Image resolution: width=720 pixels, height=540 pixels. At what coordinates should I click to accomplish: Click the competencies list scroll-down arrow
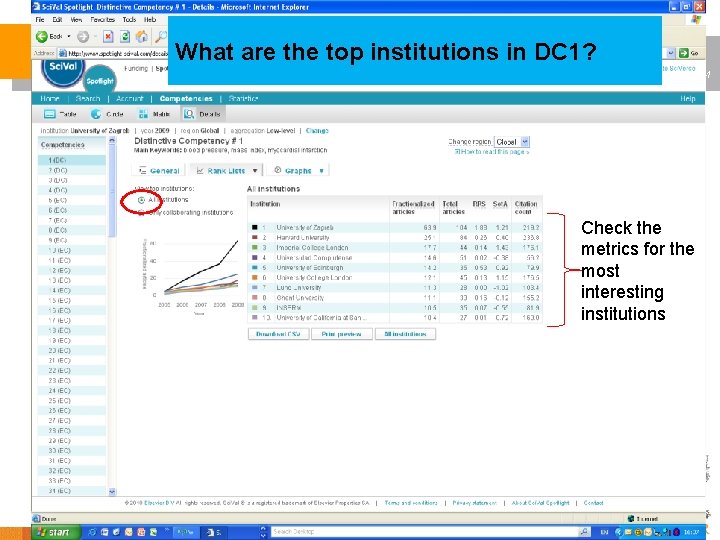(112, 491)
